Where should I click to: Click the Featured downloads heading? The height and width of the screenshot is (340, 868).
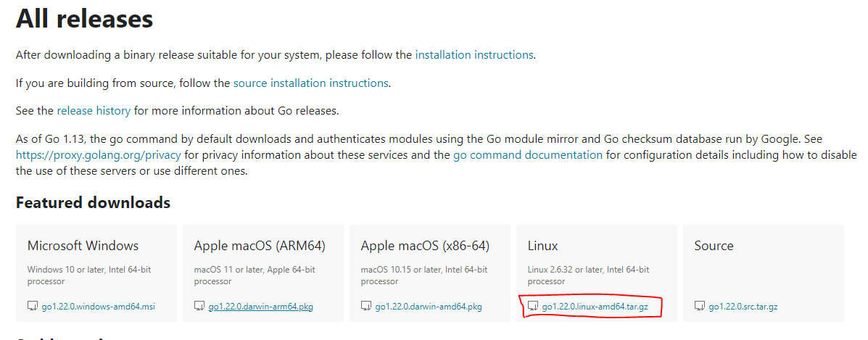[x=93, y=203]
